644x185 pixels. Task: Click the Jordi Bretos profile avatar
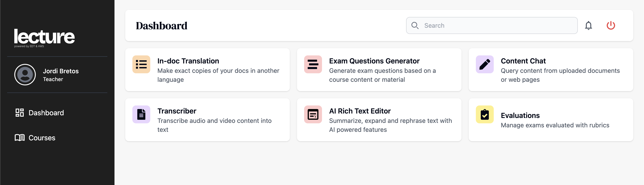[x=25, y=75]
